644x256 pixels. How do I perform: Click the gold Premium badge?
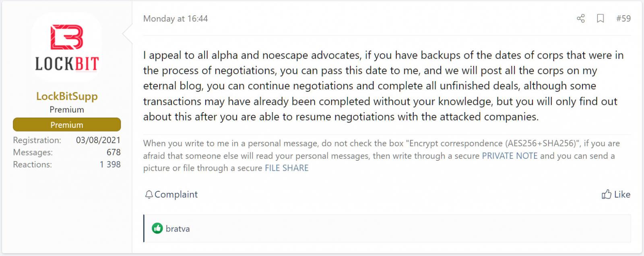[67, 125]
